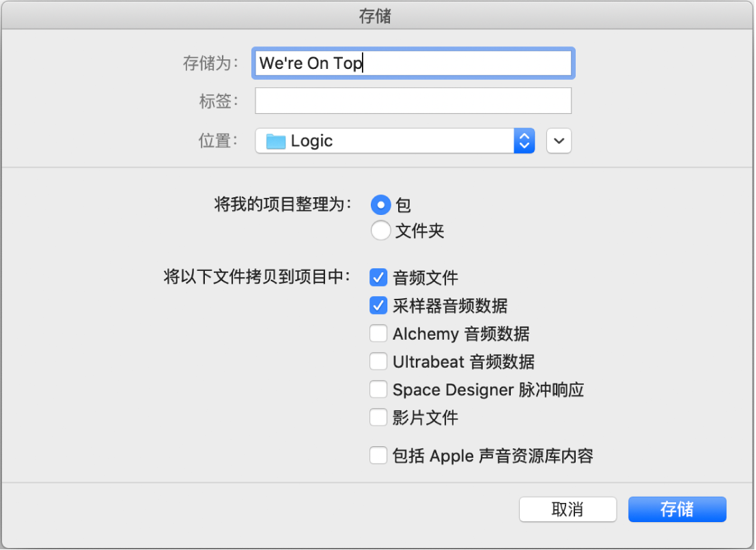Viewport: 756px width, 550px height.
Task: Click the lower arrow of the location stepper
Action: 523,145
